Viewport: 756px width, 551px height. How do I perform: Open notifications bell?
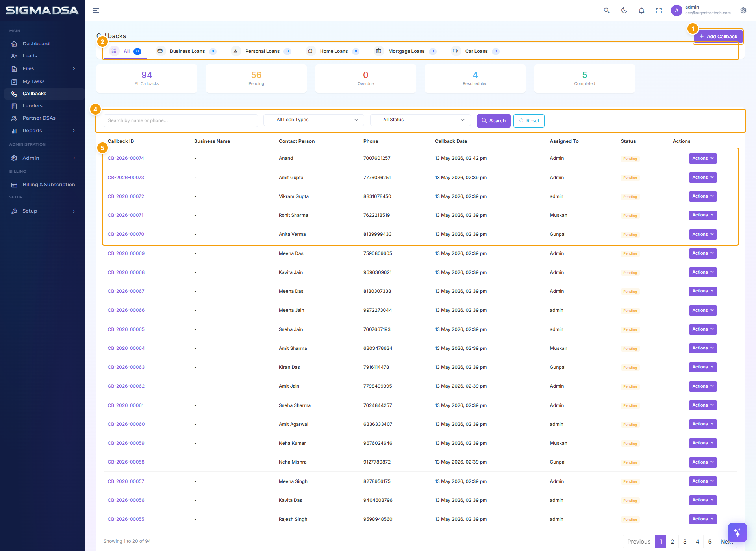(641, 11)
